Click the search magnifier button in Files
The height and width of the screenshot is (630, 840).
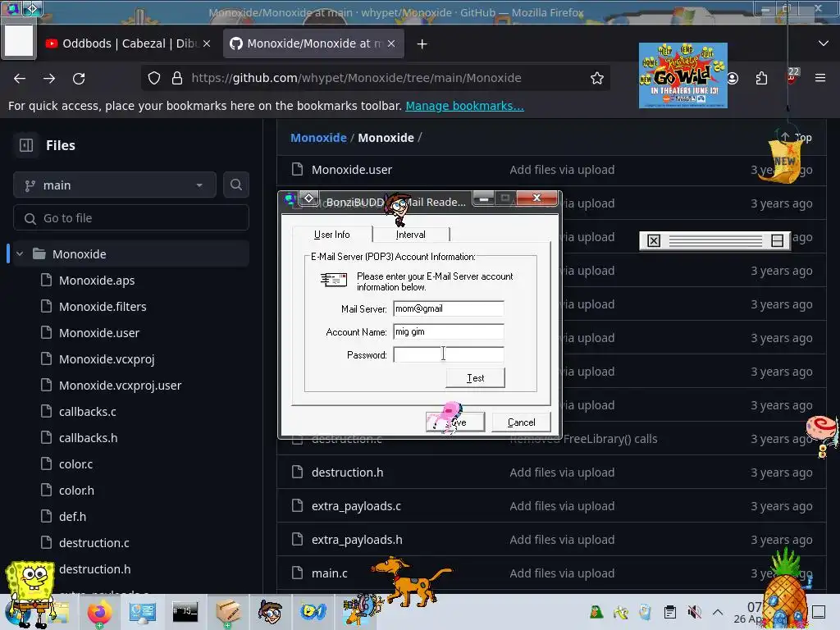[x=236, y=185]
